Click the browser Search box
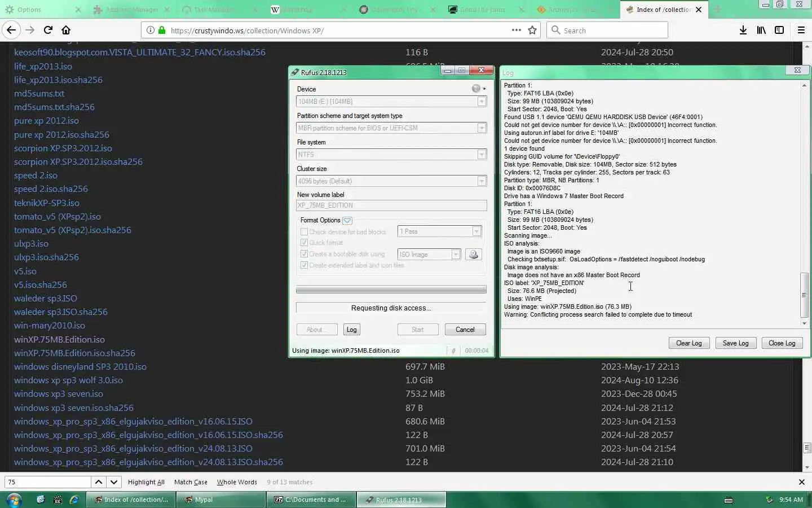812x508 pixels. coord(607,30)
